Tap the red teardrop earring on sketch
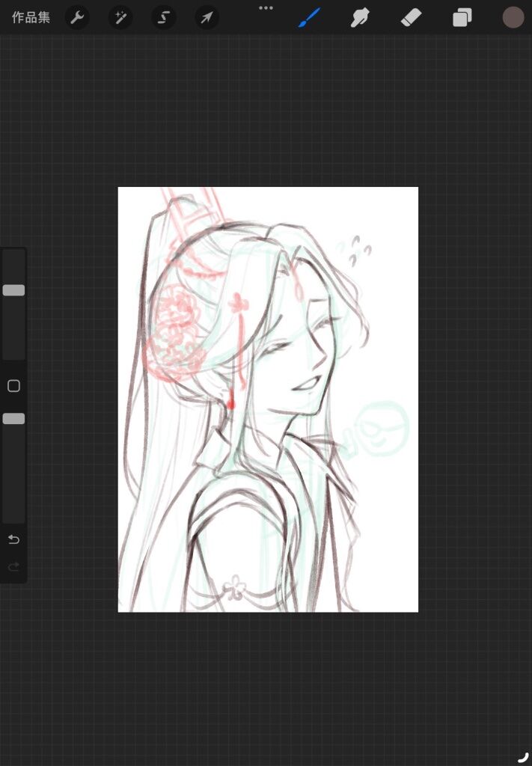This screenshot has width=532, height=766. pyautogui.click(x=231, y=403)
